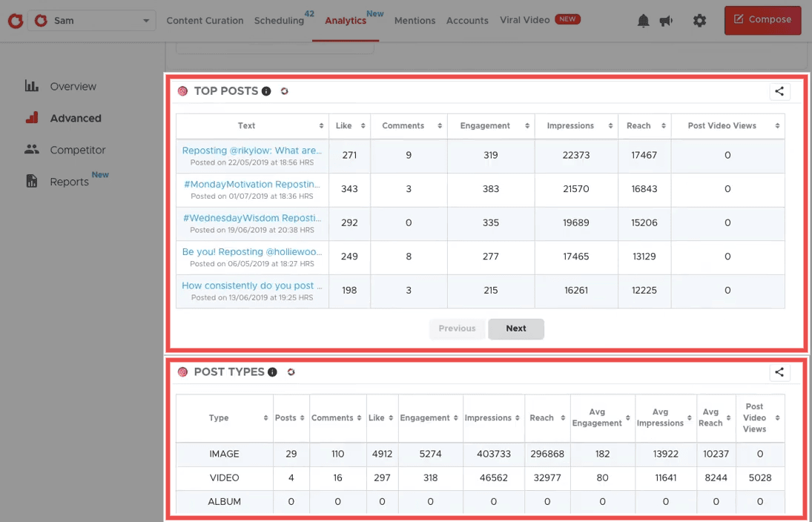Image resolution: width=812 pixels, height=522 pixels.
Task: Switch to the Mentions tab
Action: pos(415,21)
